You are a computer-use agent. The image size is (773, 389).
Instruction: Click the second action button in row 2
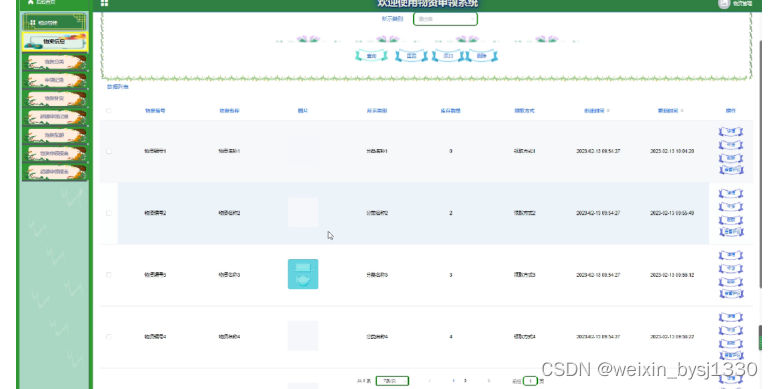click(x=731, y=207)
